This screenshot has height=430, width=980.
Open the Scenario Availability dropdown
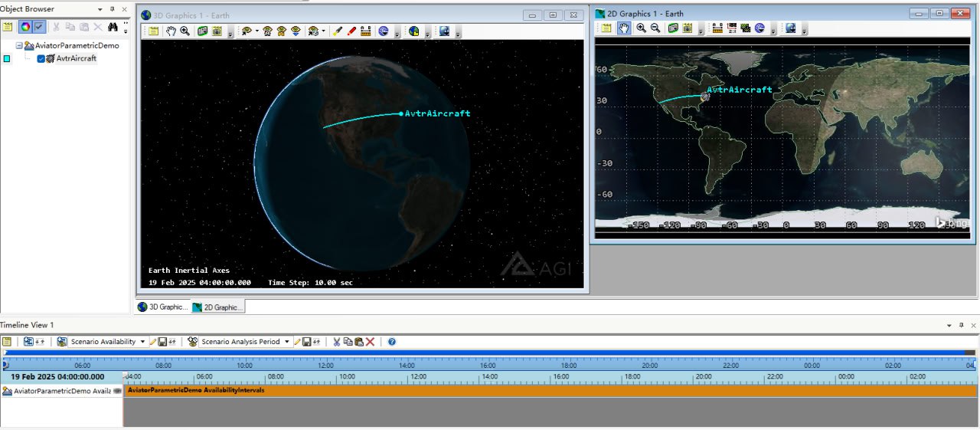coord(142,342)
